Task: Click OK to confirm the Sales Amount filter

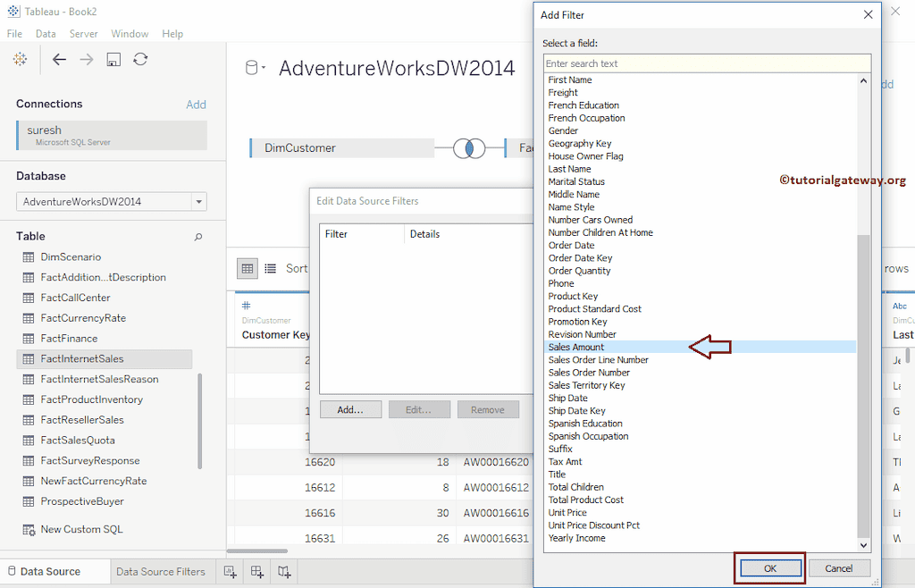Action: 769,568
